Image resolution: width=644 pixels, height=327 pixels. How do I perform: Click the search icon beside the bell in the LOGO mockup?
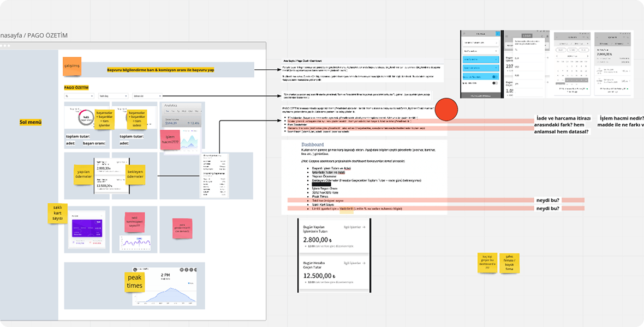point(542,36)
